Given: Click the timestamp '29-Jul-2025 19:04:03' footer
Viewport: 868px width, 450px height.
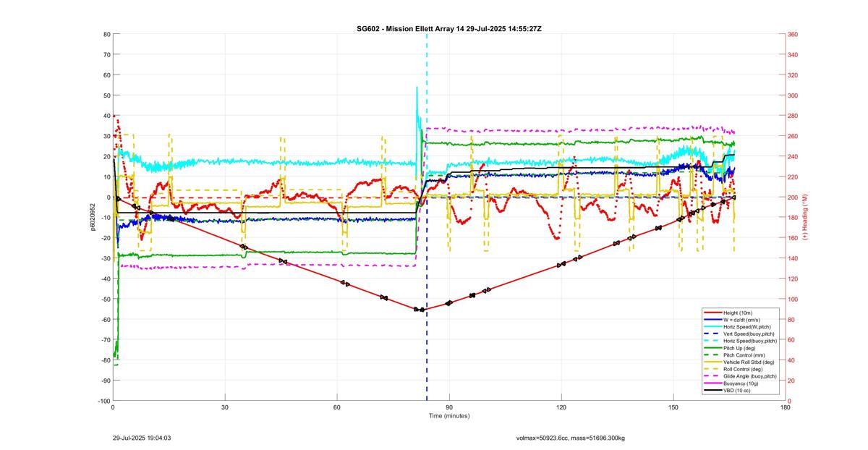Looking at the screenshot, I should click(x=142, y=438).
